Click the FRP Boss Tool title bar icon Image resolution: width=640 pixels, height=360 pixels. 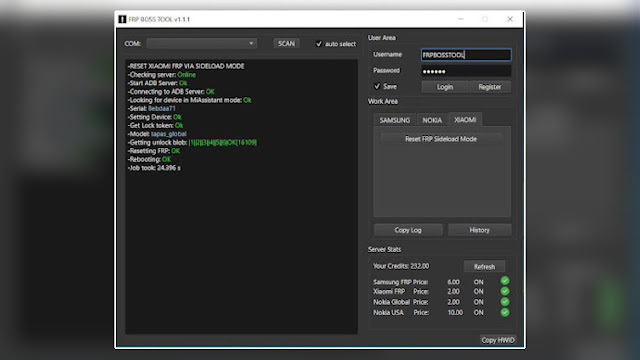(x=122, y=19)
